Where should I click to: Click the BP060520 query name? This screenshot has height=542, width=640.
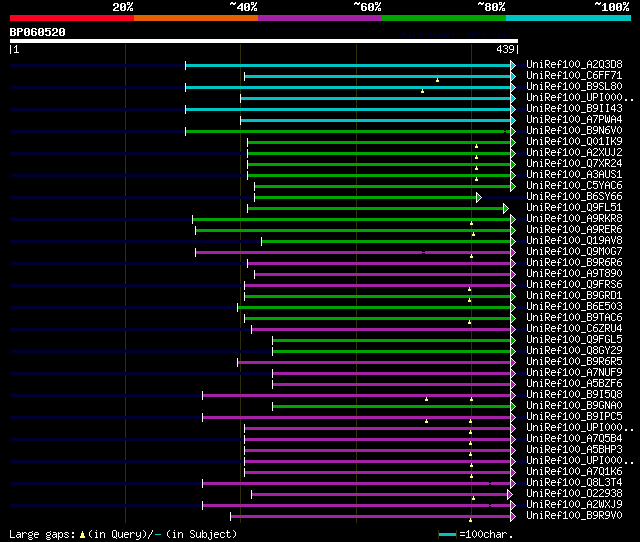click(37, 32)
